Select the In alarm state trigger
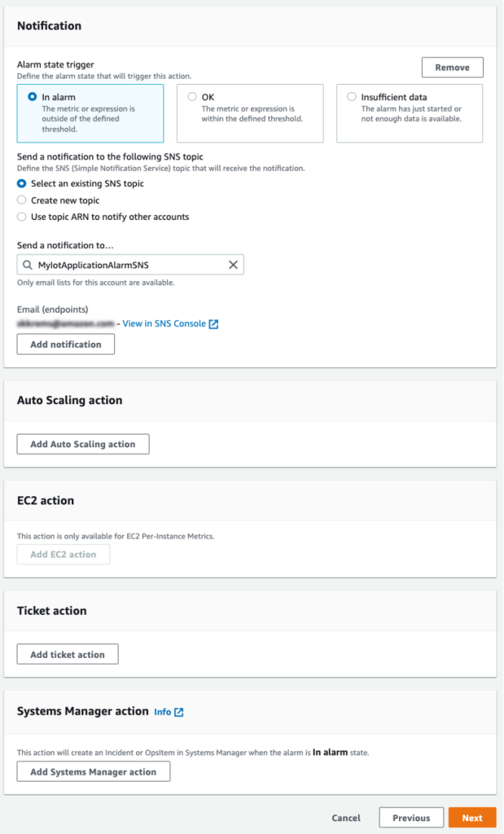The image size is (504, 834). [x=30, y=97]
